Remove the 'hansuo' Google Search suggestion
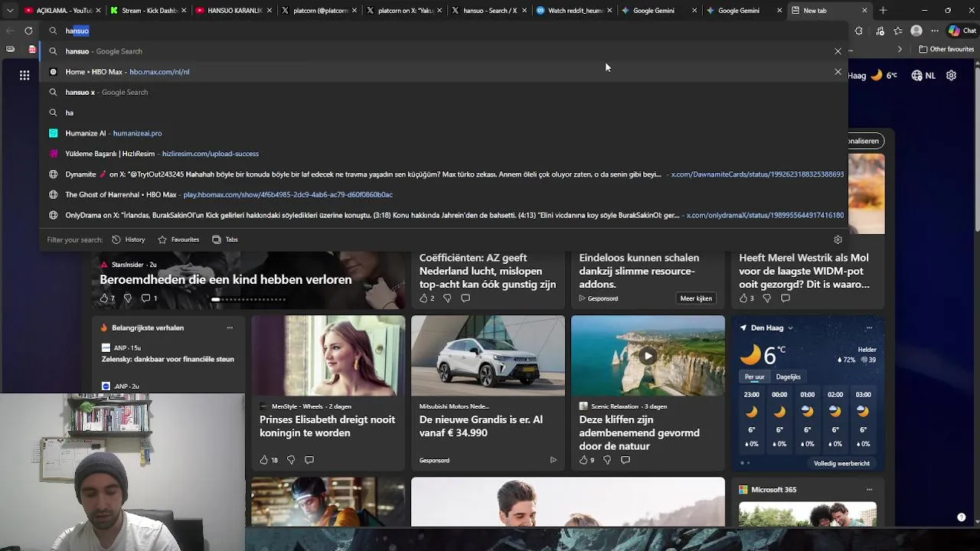 (x=838, y=51)
